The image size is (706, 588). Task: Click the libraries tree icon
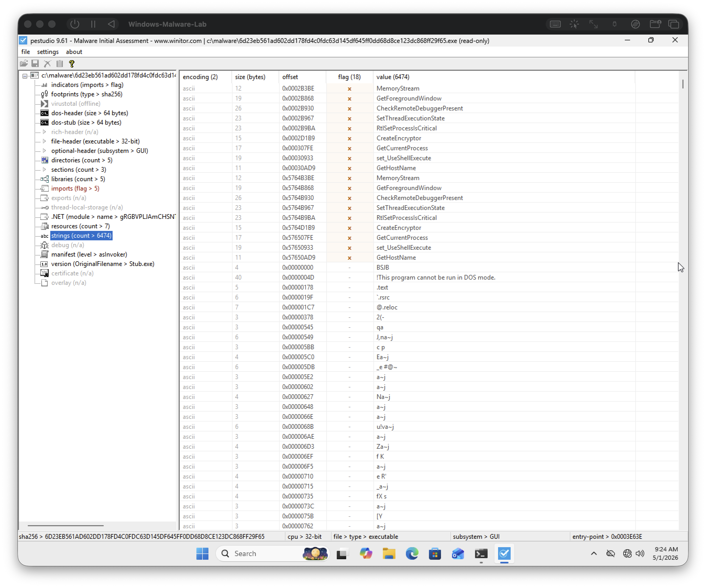(x=44, y=179)
